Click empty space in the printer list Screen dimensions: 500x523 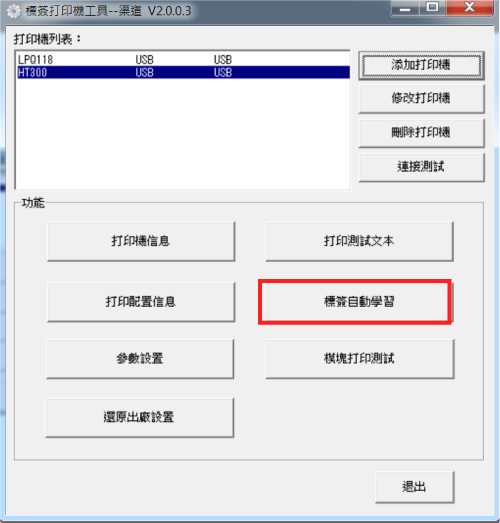(x=183, y=133)
